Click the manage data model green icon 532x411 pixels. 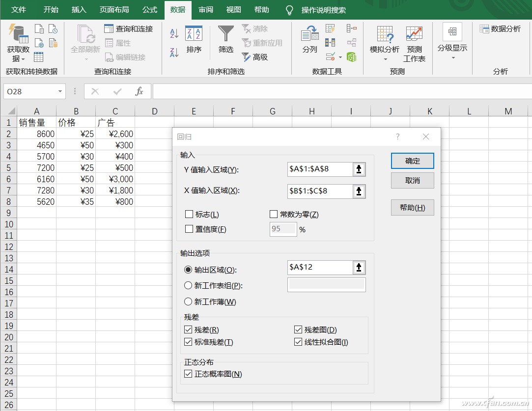pos(352,56)
